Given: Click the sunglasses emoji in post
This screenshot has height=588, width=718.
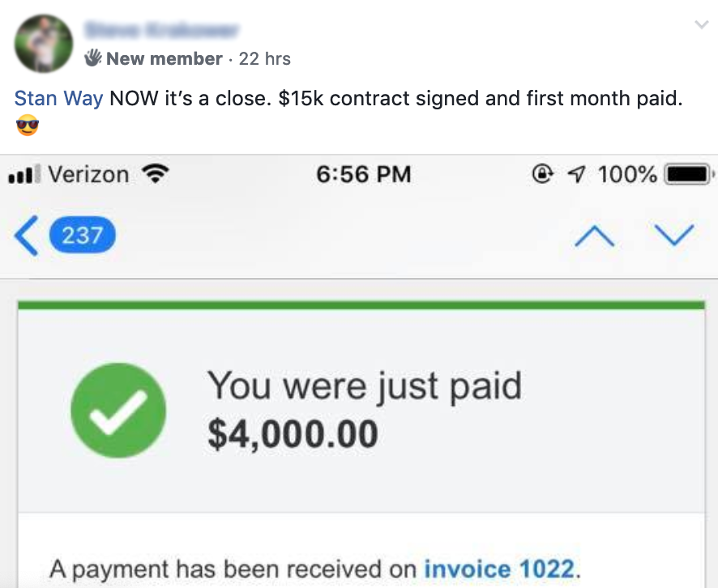Looking at the screenshot, I should tap(28, 126).
